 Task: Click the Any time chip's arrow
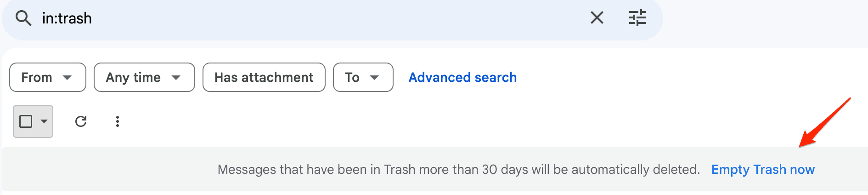click(176, 77)
